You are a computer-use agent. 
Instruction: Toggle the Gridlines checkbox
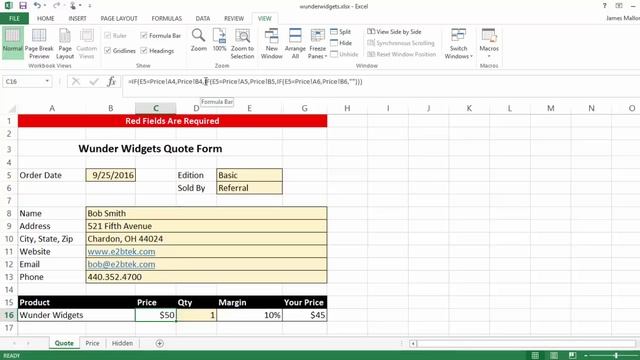point(108,51)
